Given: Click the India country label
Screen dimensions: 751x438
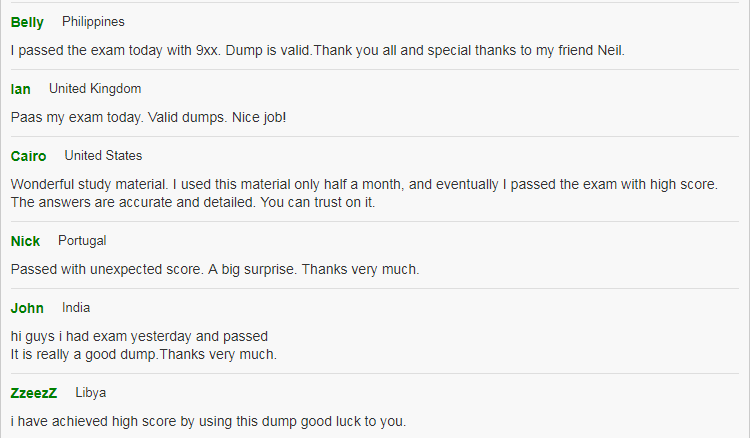Looking at the screenshot, I should (x=76, y=308).
